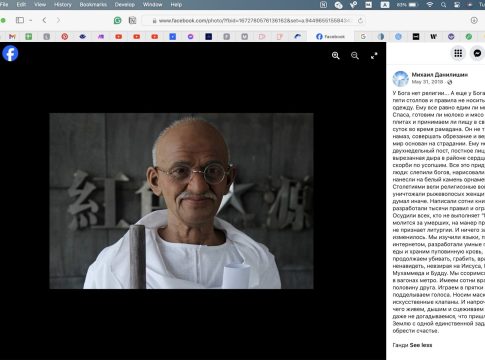Switch to the Pinterest tab
This screenshot has width=485, height=360.
[65, 36]
